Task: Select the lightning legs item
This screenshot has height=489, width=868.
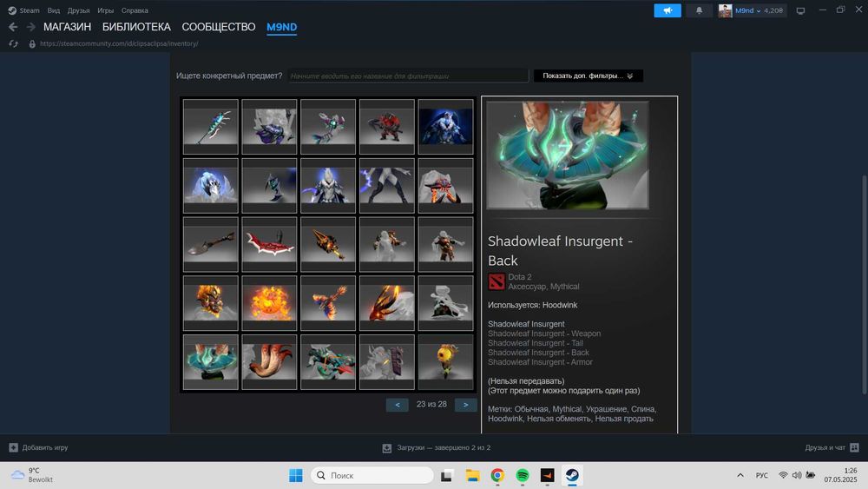Action: (x=387, y=186)
